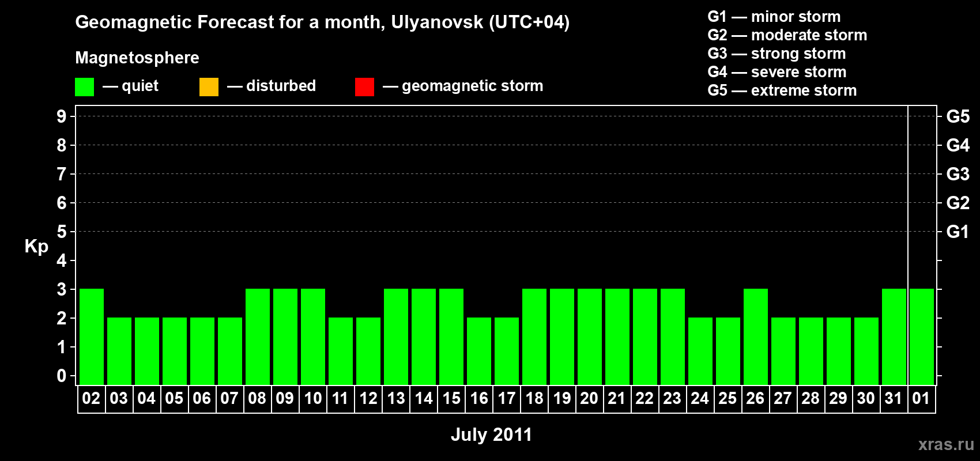Click the Magnetosphere heading
The image size is (980, 461).
click(x=137, y=58)
